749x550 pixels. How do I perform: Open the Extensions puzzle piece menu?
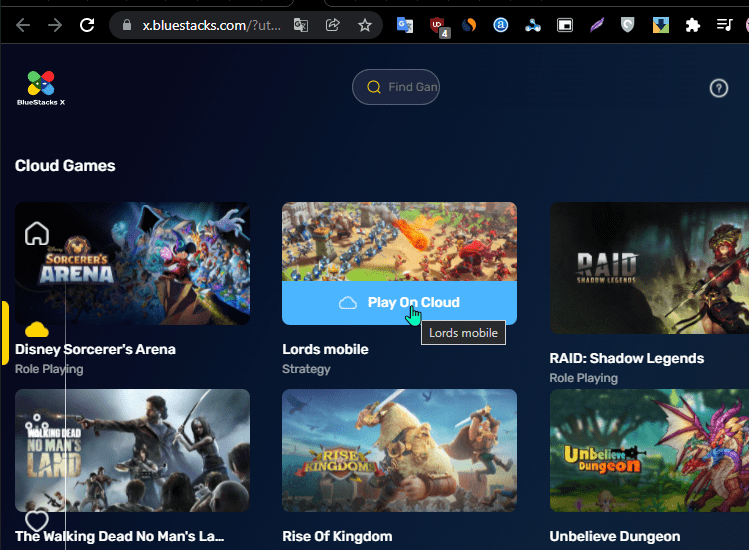tap(692, 25)
